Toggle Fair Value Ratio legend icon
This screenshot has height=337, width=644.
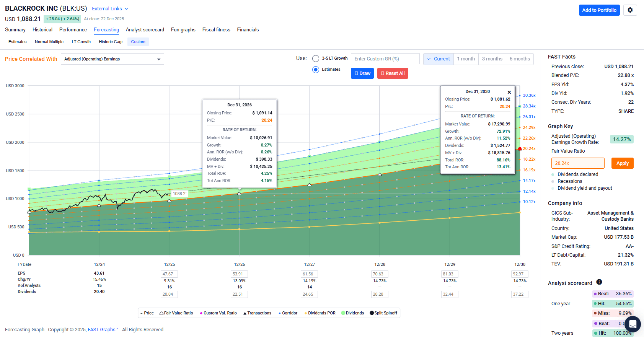161,313
